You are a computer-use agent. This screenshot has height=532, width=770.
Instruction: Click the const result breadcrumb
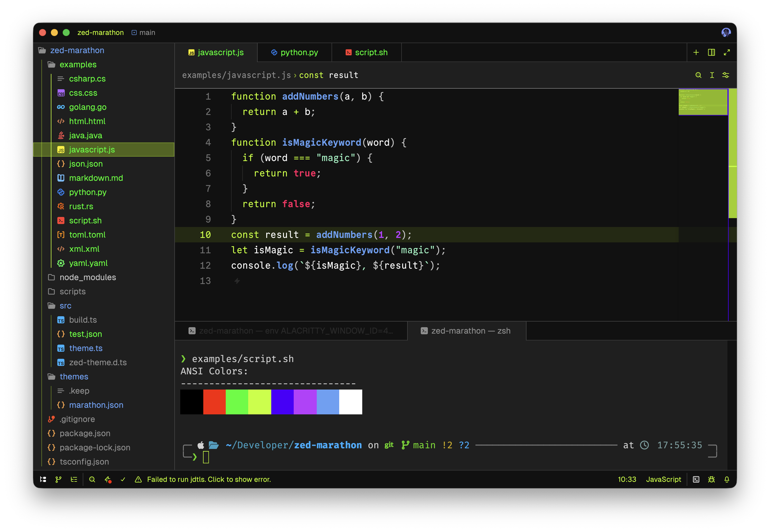click(328, 75)
